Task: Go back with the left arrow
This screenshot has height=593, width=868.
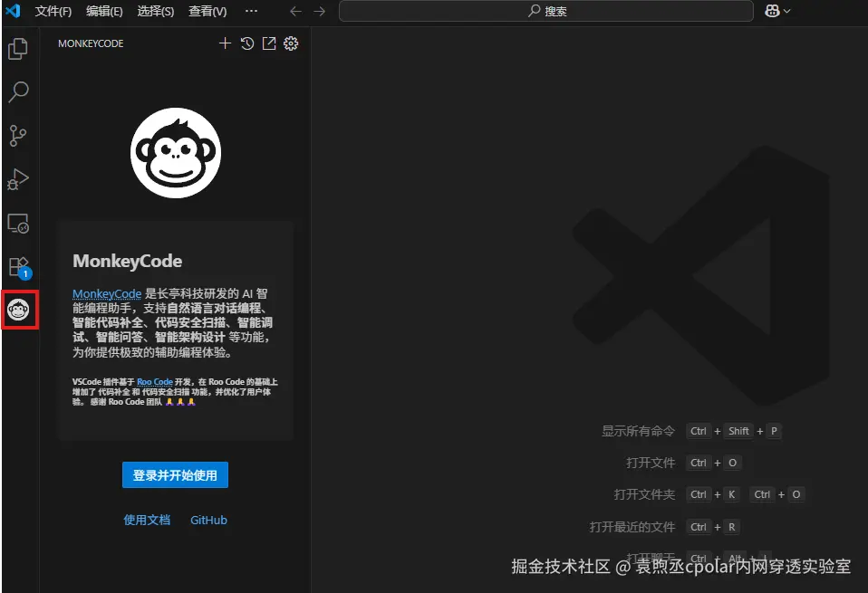Action: coord(295,11)
